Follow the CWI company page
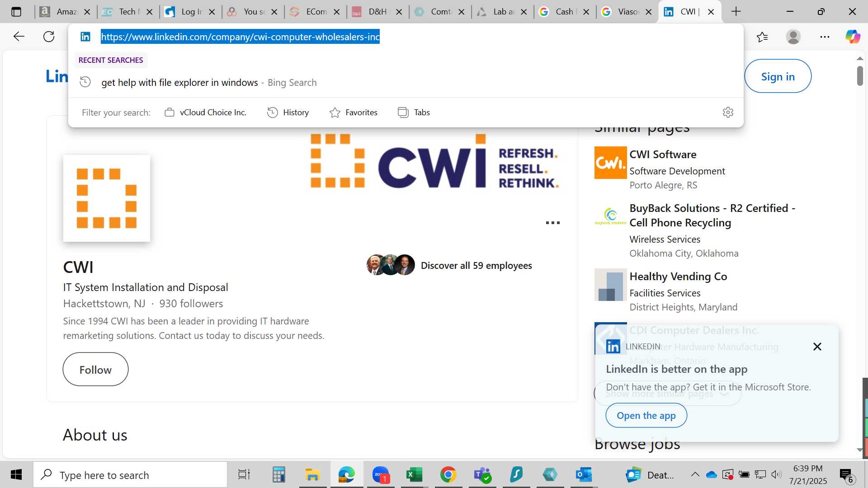 pos(95,370)
